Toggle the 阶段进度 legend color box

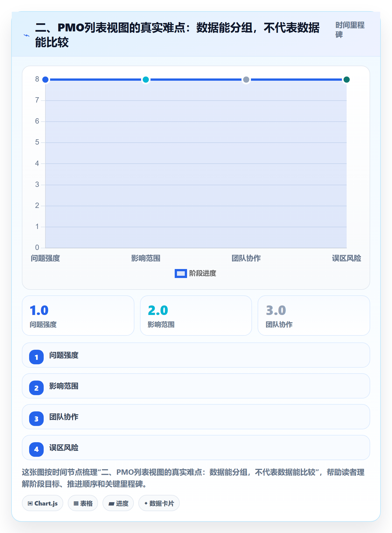(x=181, y=273)
